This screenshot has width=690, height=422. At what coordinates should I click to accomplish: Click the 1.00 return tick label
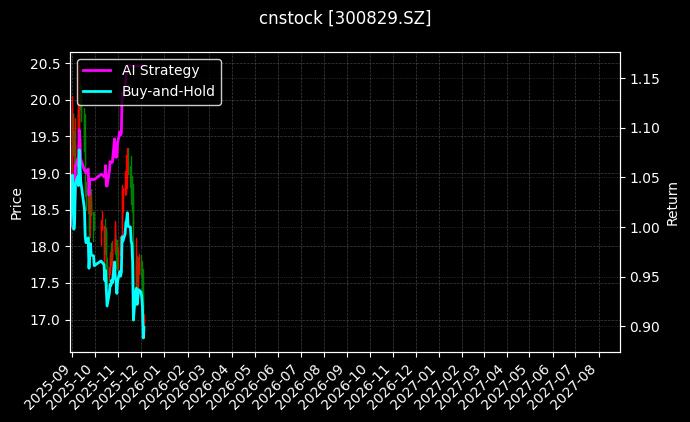pyautogui.click(x=645, y=228)
